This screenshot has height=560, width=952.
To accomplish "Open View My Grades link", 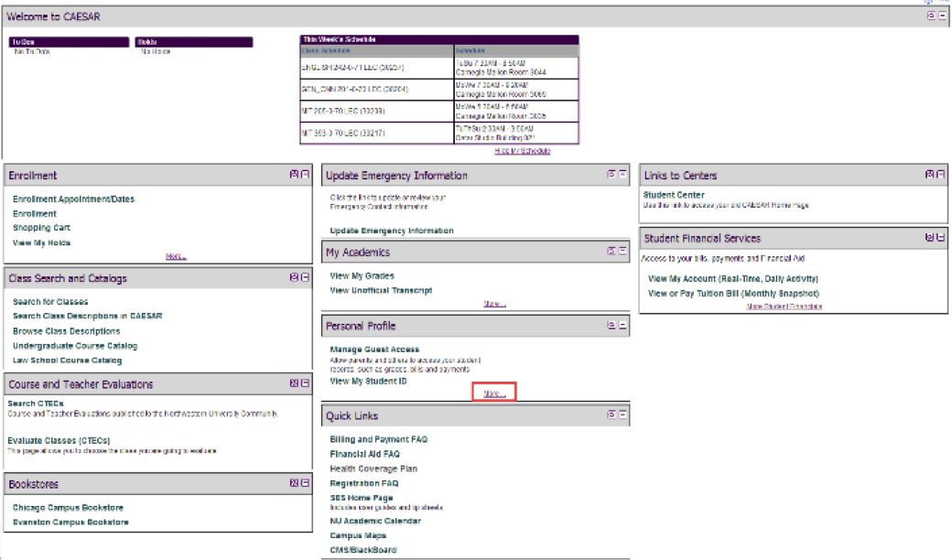I will (362, 276).
